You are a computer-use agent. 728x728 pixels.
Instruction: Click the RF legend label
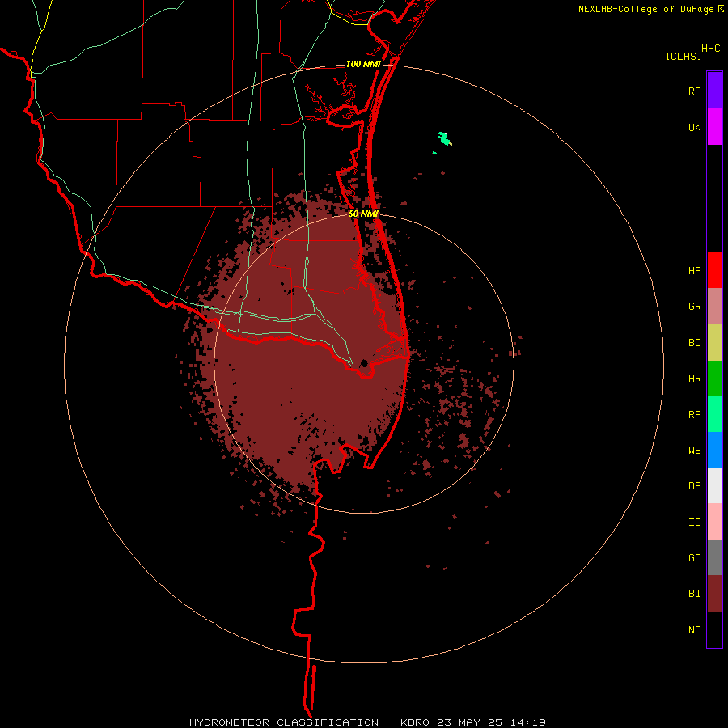pos(694,91)
